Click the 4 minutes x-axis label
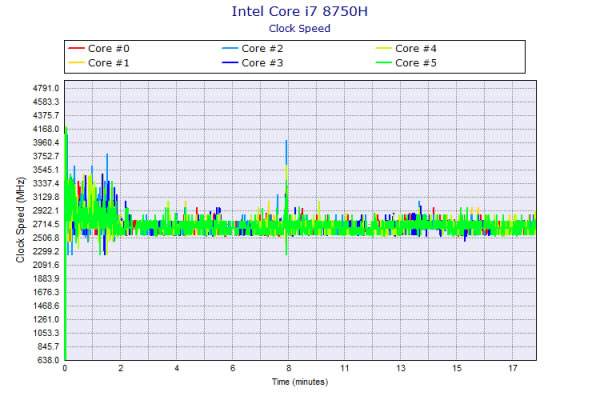Viewport: 600px width, 400px height. click(x=176, y=368)
